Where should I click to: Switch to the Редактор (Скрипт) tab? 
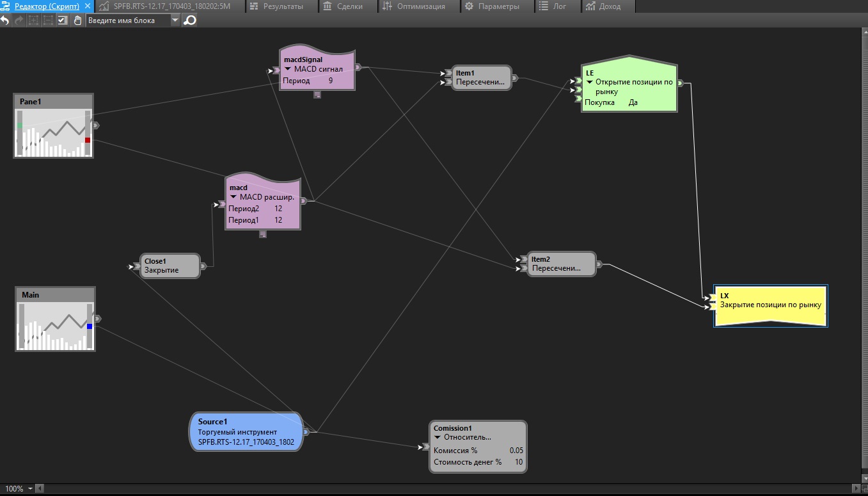click(x=47, y=6)
